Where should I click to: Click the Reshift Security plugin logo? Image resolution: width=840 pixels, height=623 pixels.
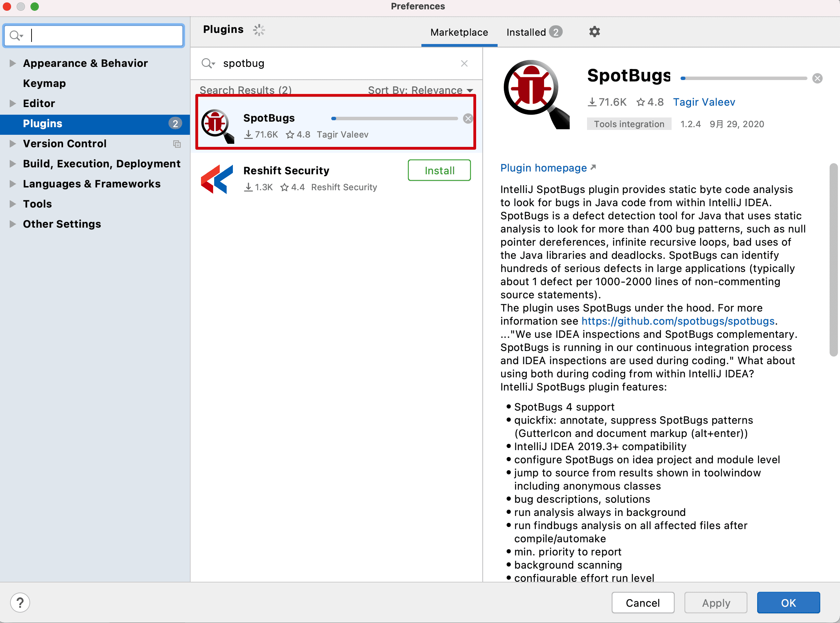coord(217,179)
